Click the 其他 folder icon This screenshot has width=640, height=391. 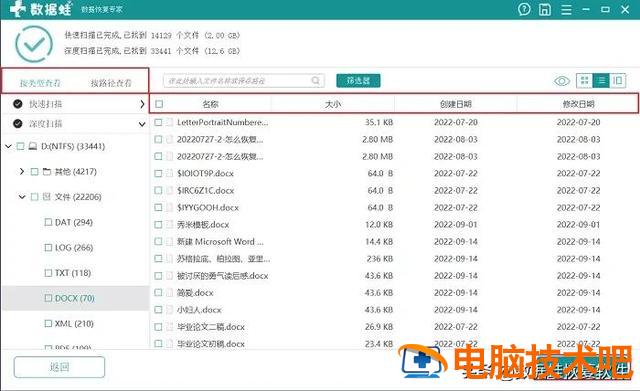47,171
